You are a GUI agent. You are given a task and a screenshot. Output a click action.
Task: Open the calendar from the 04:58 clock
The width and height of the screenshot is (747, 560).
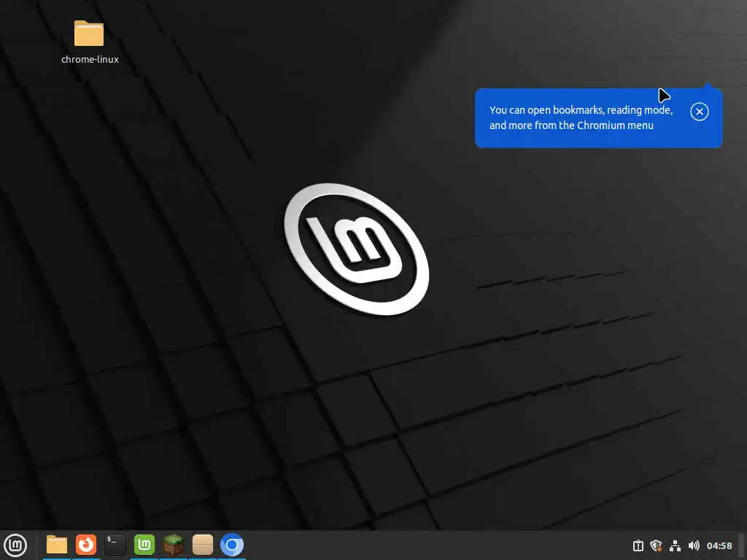[719, 545]
